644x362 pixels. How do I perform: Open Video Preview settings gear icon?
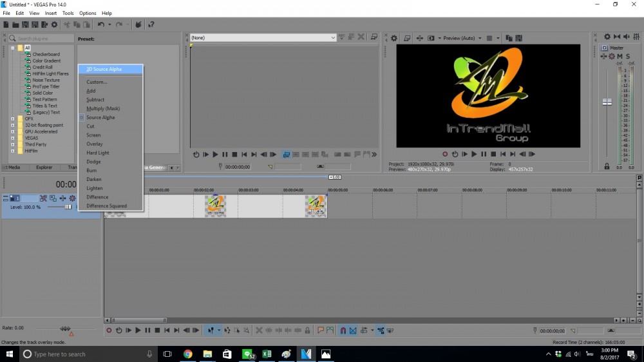[x=394, y=38]
